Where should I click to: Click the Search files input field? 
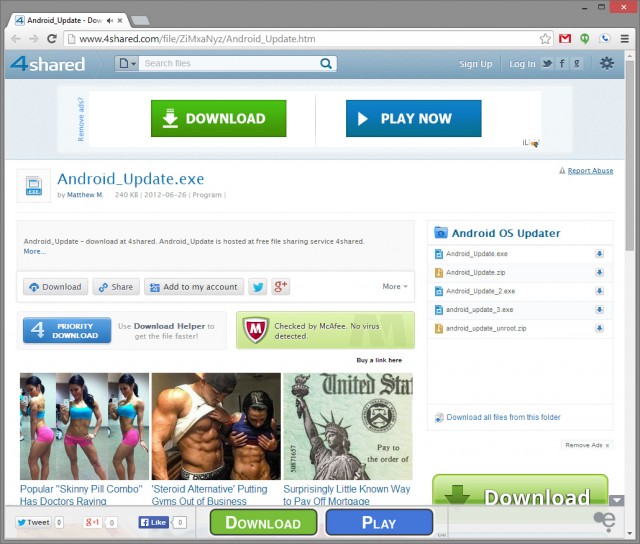(x=227, y=63)
